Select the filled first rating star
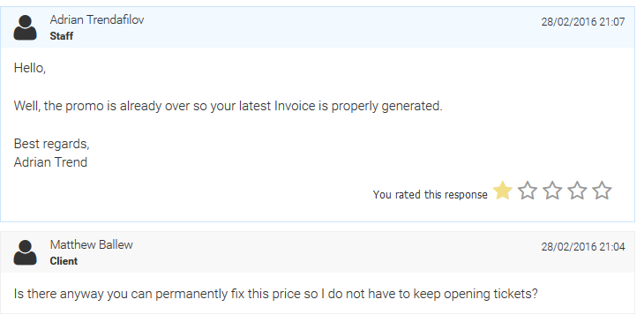Image resolution: width=644 pixels, height=322 pixels. [x=503, y=191]
